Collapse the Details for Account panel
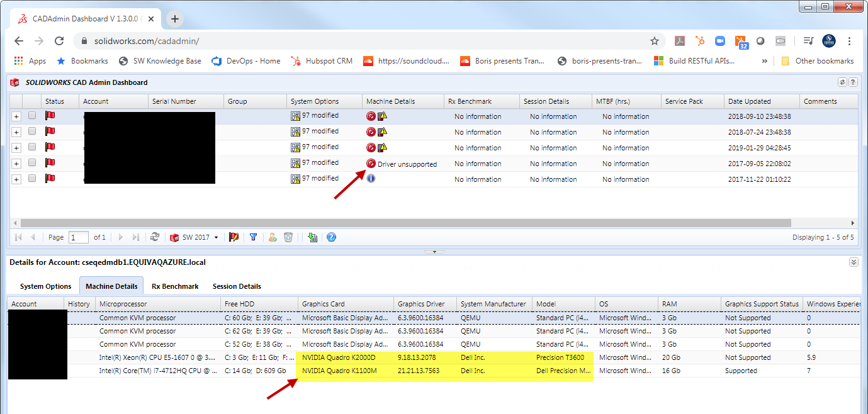The image size is (868, 414). (854, 262)
